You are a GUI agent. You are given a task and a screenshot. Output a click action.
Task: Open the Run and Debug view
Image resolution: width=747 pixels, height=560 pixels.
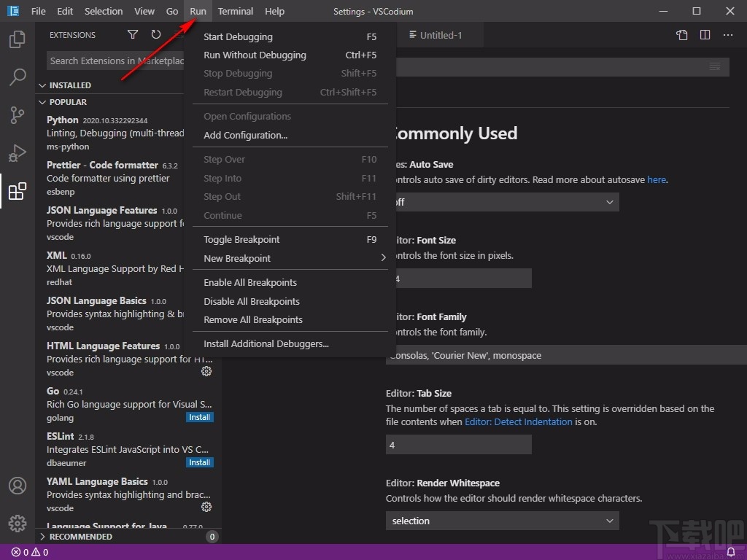point(18,153)
